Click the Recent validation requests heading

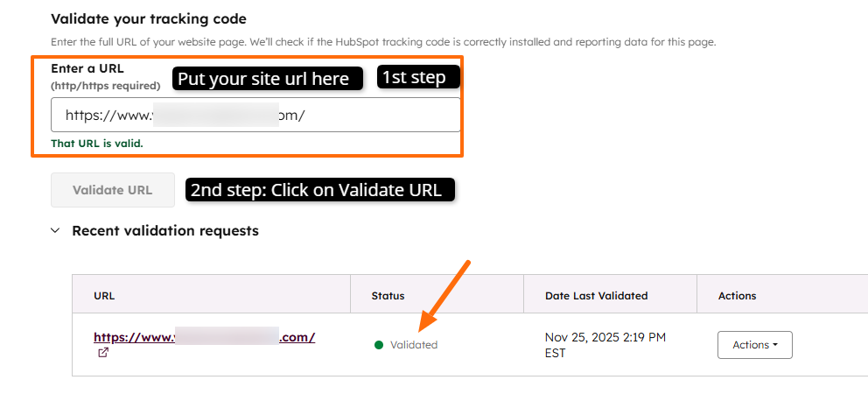coord(165,231)
